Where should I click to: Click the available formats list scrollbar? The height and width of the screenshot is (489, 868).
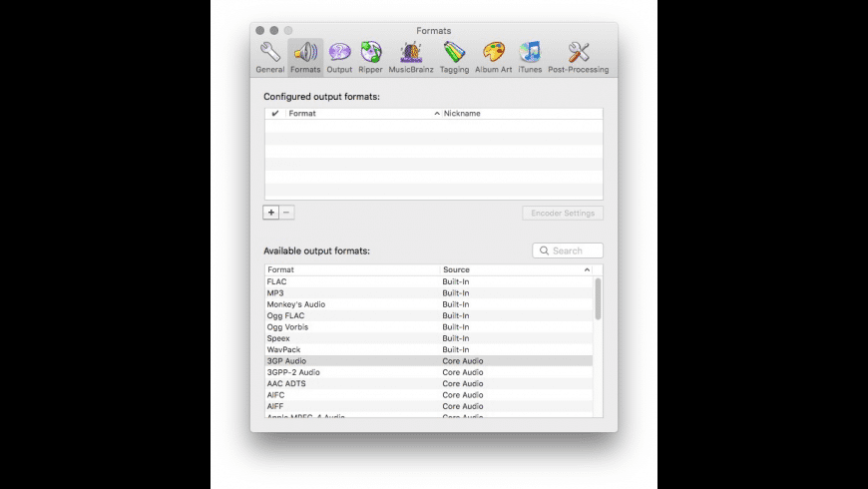(598, 299)
